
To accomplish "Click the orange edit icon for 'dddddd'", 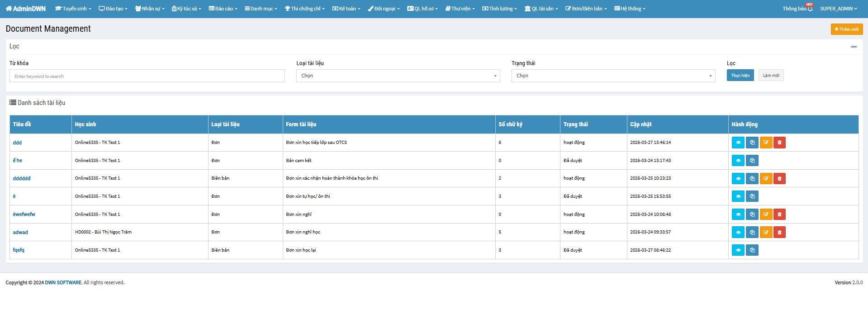I will pyautogui.click(x=766, y=179).
